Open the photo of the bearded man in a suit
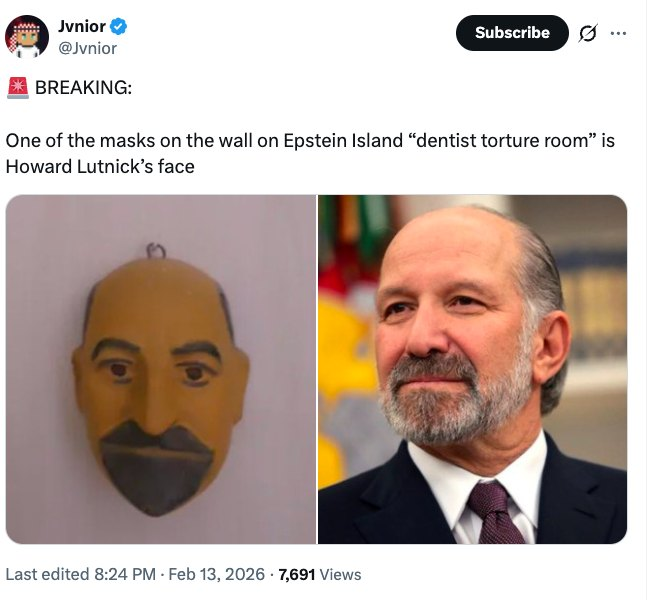The image size is (664, 600). 472,369
